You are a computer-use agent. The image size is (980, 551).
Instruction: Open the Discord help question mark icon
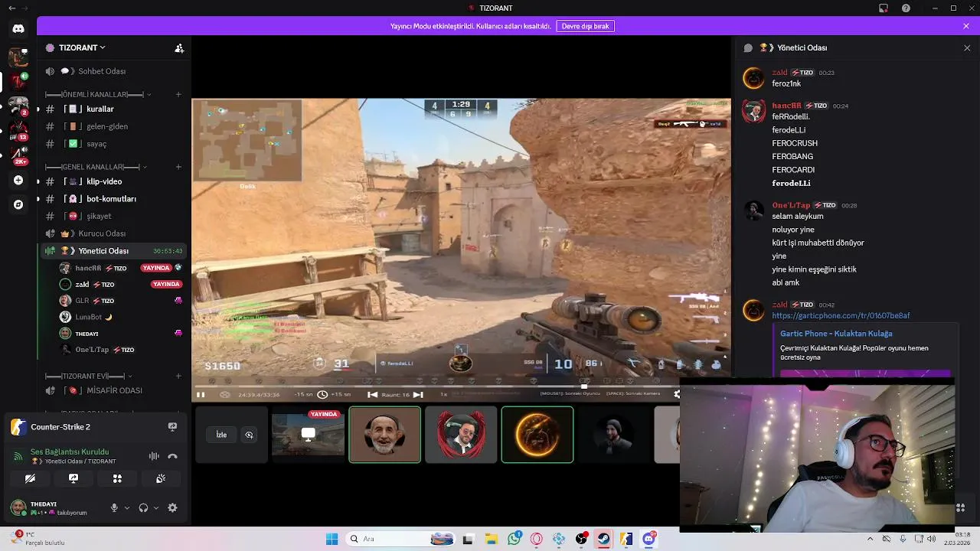pyautogui.click(x=906, y=8)
